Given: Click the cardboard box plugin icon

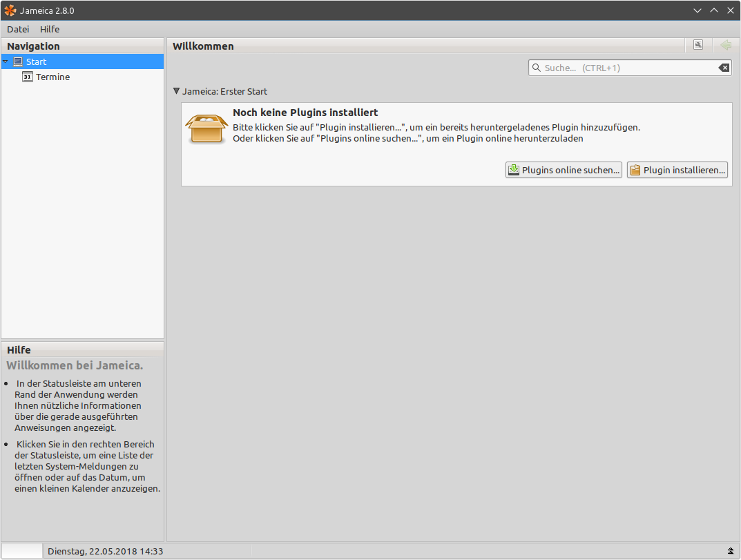Looking at the screenshot, I should 206,128.
